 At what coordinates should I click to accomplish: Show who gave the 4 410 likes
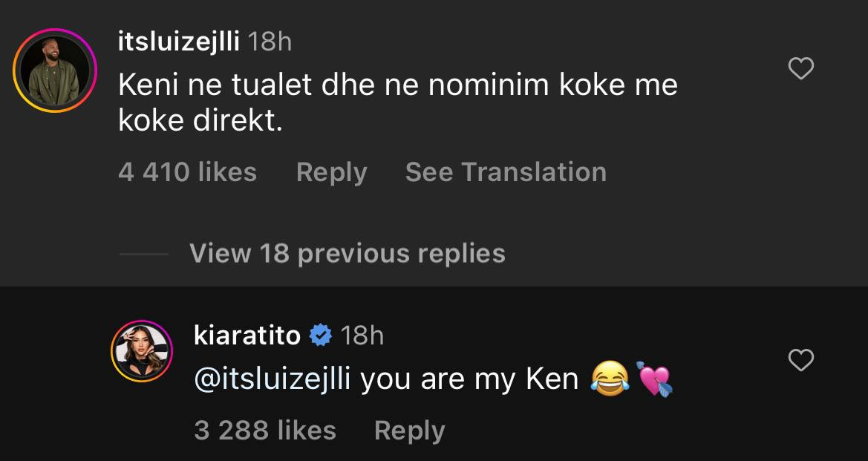point(187,172)
